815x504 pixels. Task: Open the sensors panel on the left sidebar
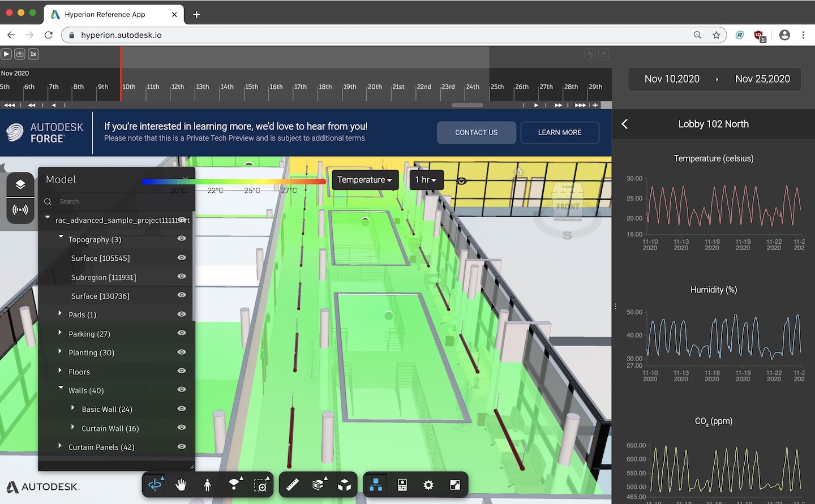point(20,209)
